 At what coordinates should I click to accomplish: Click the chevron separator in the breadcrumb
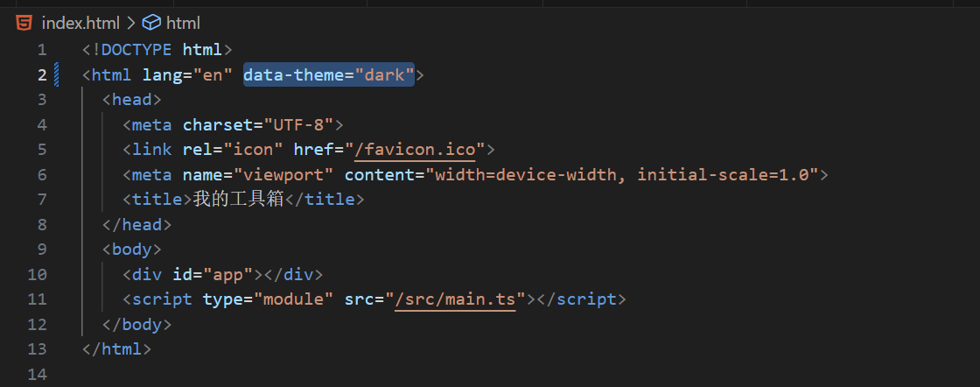(130, 24)
